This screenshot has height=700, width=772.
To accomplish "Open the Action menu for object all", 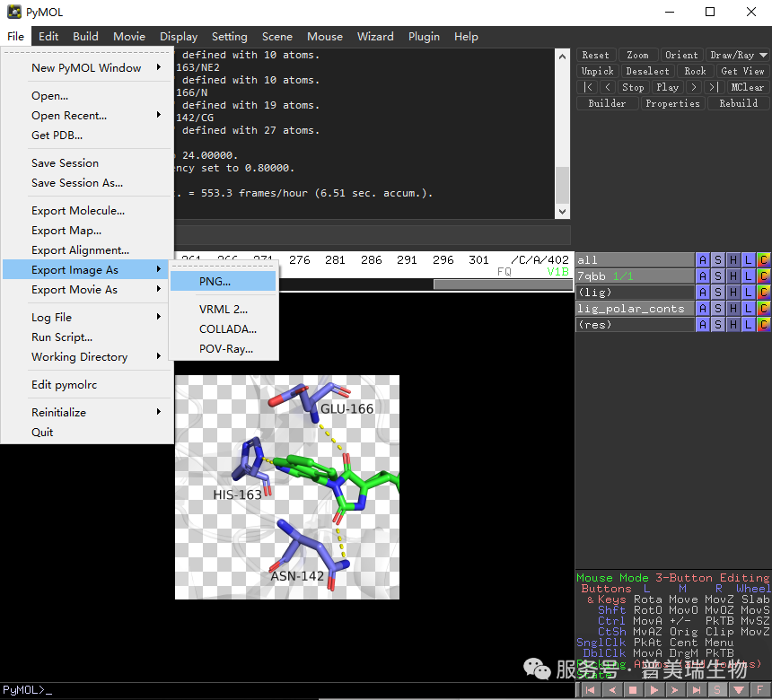I will pos(703,260).
